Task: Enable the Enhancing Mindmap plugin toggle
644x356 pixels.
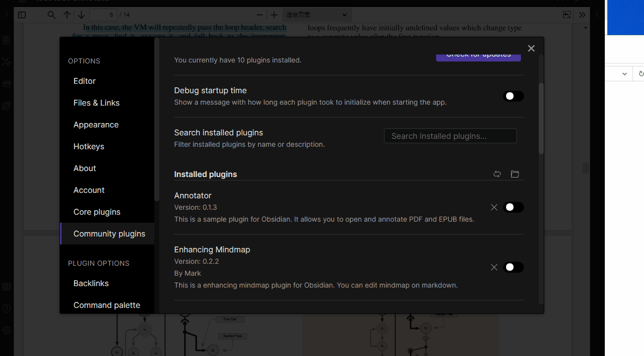Action: (x=514, y=267)
